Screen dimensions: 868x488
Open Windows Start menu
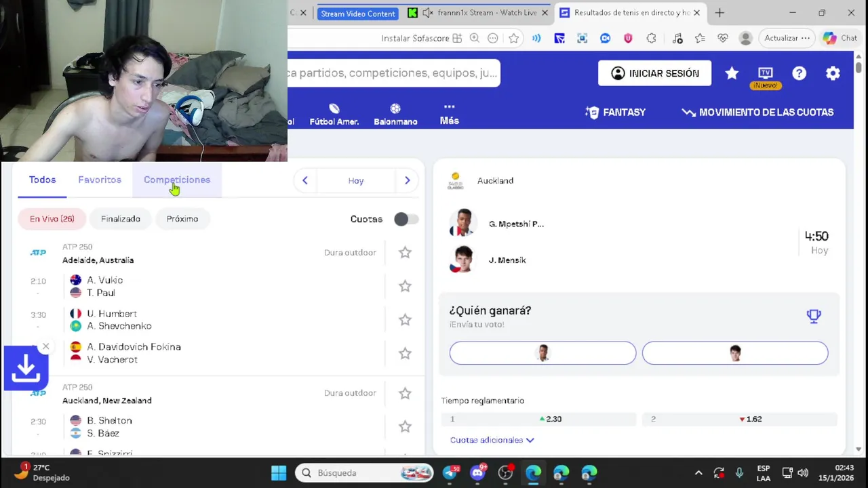click(279, 472)
